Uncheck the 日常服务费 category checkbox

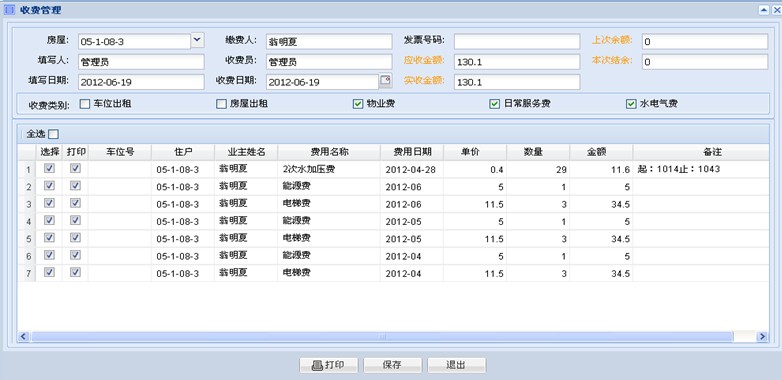494,104
